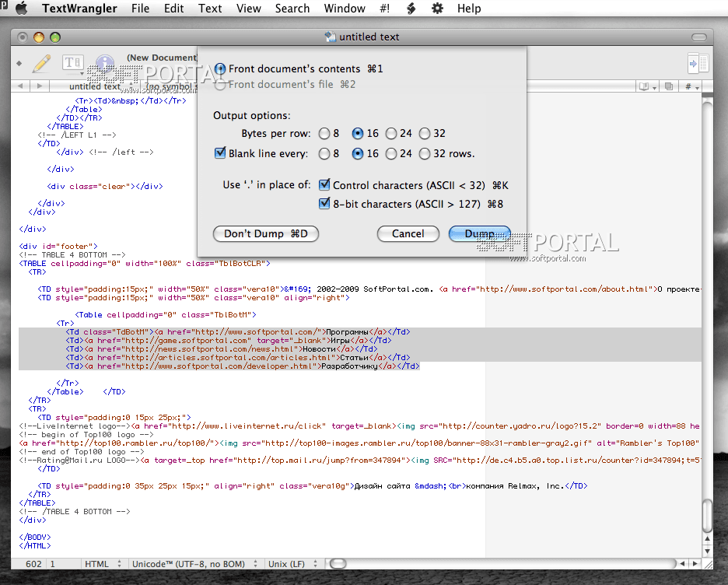Click the '<!-- TABLE 4 BOTTOM -->' comment line

point(72,255)
